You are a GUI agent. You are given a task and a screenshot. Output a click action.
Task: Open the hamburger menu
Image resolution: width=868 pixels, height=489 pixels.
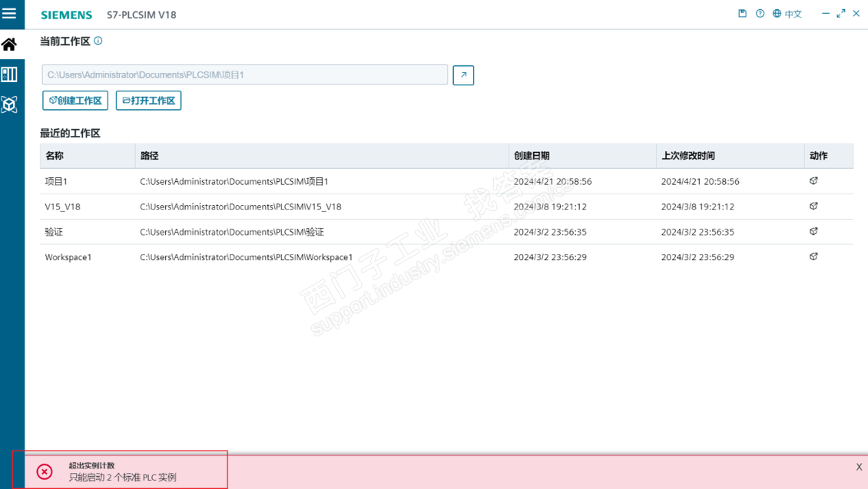pyautogui.click(x=9, y=13)
